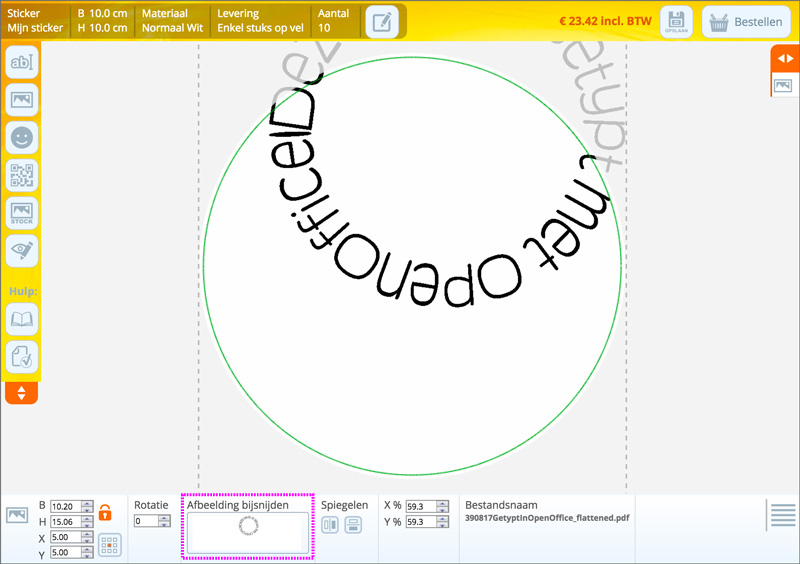Viewport: 800px width, 564px height.
Task: Click the Hulp: label
Action: 23,291
